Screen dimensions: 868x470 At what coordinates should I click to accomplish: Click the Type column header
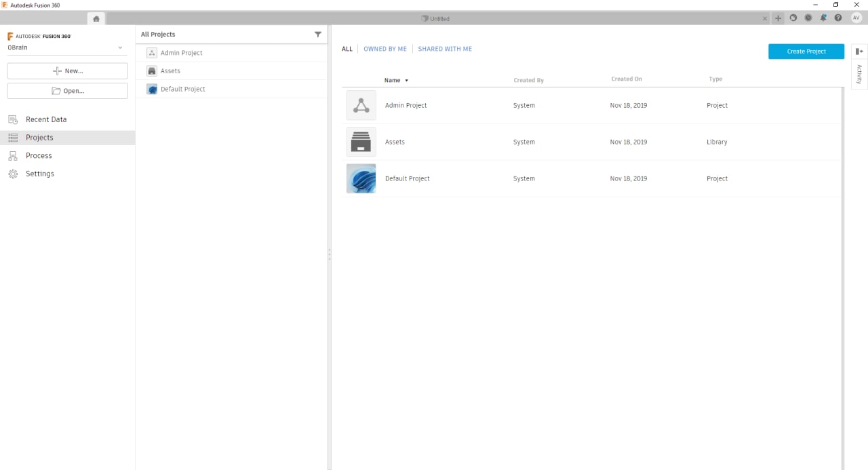(715, 79)
